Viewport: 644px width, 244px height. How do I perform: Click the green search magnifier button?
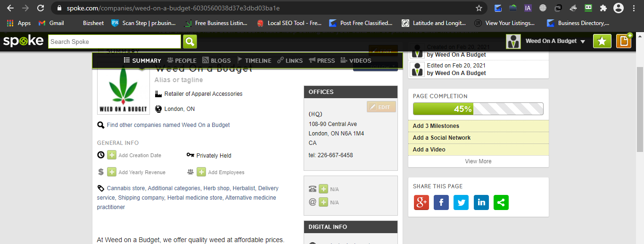click(x=190, y=42)
